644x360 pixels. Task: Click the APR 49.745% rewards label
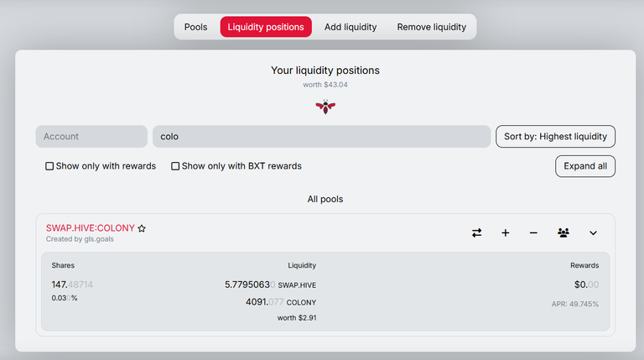(x=574, y=304)
